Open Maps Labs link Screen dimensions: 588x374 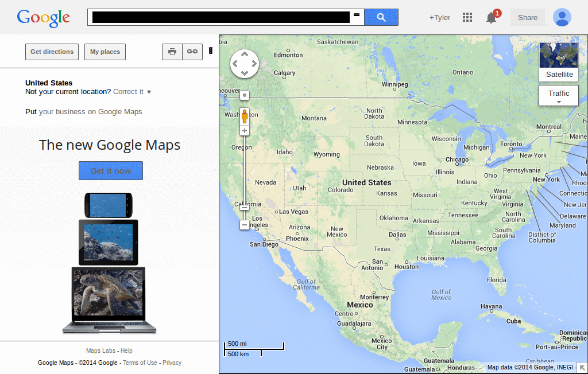pos(100,350)
